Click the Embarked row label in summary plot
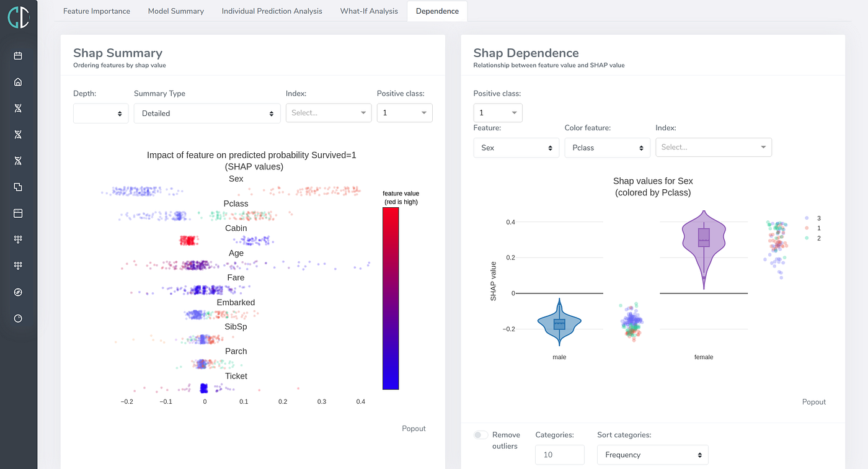Viewport: 868px width, 469px height. (x=236, y=302)
